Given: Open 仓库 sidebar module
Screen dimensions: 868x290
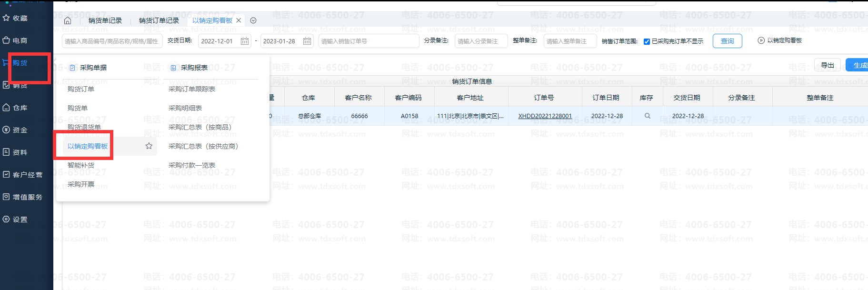Looking at the screenshot, I should point(15,108).
